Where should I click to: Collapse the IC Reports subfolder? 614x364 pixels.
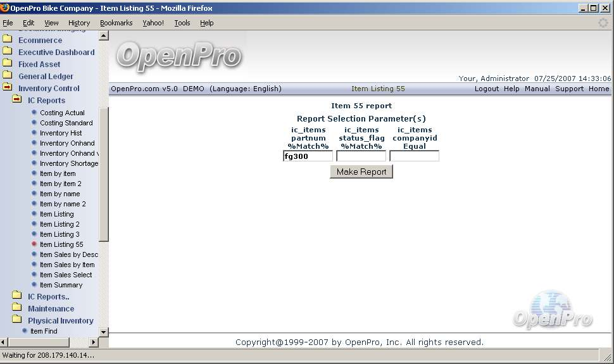(17, 100)
